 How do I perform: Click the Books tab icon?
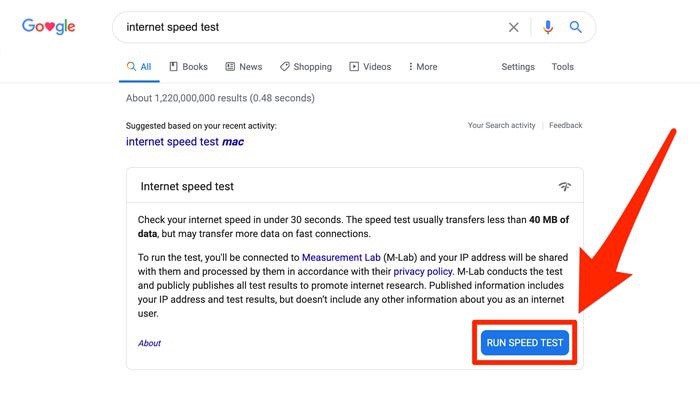pos(173,67)
